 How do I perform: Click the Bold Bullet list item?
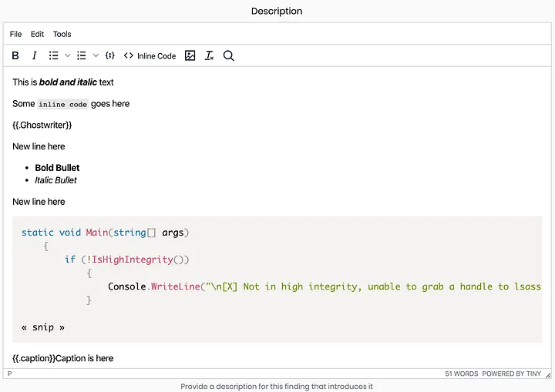tap(57, 168)
